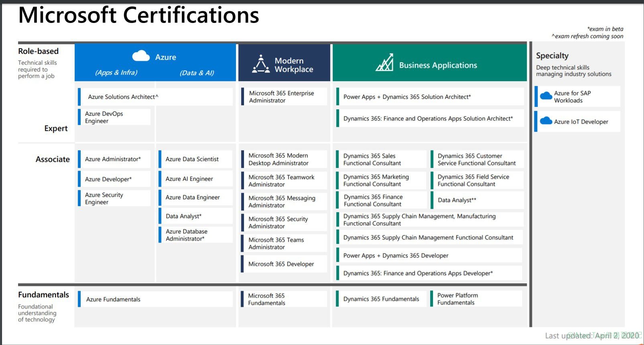Select the "Azure Solutions Architect^" certification
644x345 pixels.
[x=155, y=97]
